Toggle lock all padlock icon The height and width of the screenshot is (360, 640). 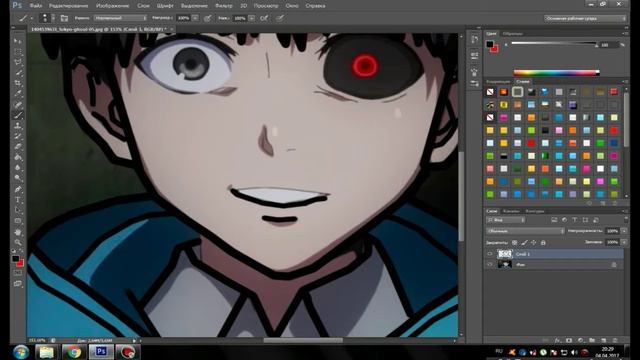pos(543,242)
